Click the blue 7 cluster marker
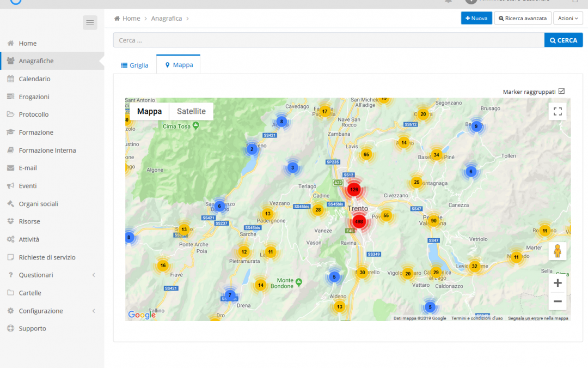The width and height of the screenshot is (588, 368). pyautogui.click(x=230, y=295)
